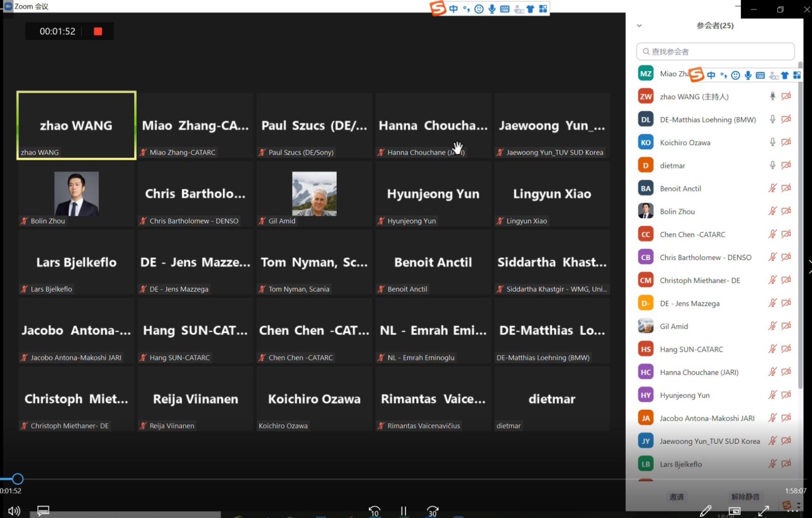Pause the video playback
The width and height of the screenshot is (812, 518).
click(403, 511)
